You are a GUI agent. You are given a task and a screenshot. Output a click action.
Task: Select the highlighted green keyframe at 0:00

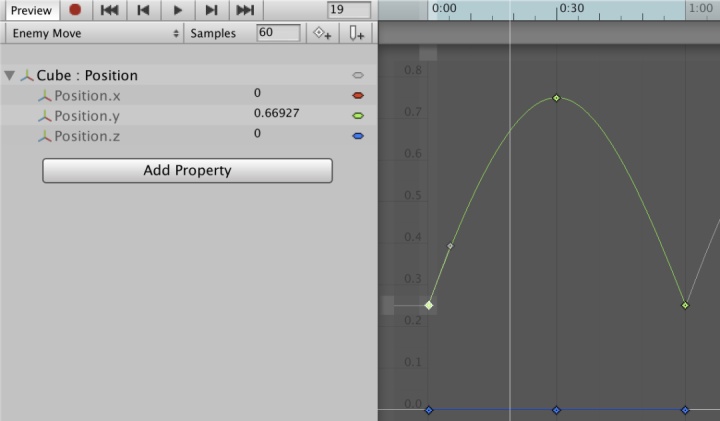[429, 305]
